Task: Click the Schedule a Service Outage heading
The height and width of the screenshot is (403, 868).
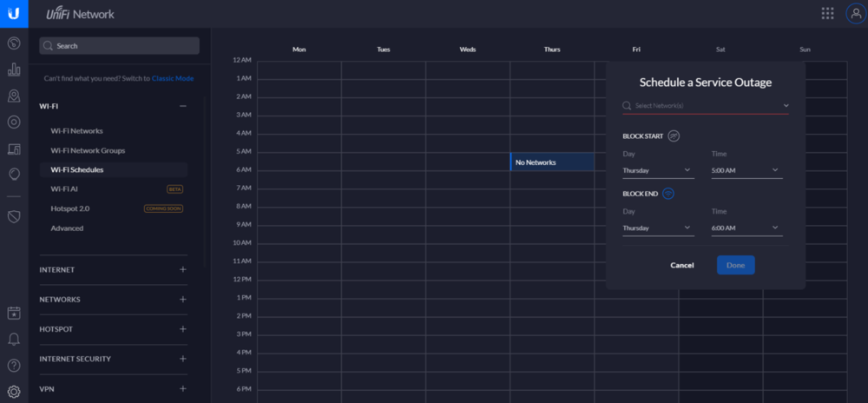Action: coord(706,83)
